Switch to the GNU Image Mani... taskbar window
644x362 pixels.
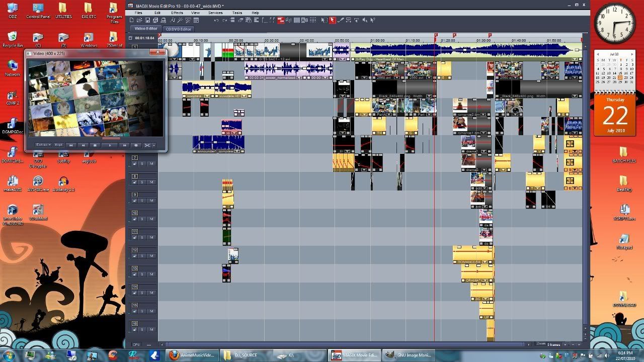[x=408, y=355]
